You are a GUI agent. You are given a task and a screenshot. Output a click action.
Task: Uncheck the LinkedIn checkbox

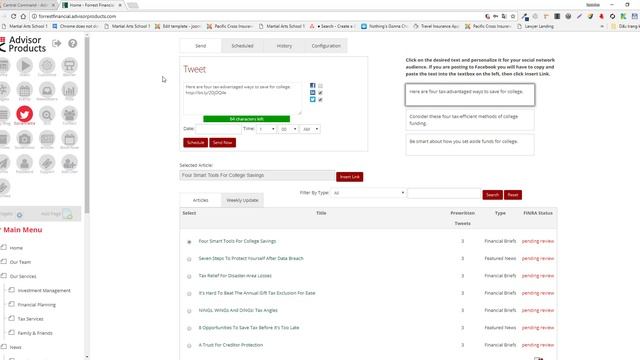320,93
